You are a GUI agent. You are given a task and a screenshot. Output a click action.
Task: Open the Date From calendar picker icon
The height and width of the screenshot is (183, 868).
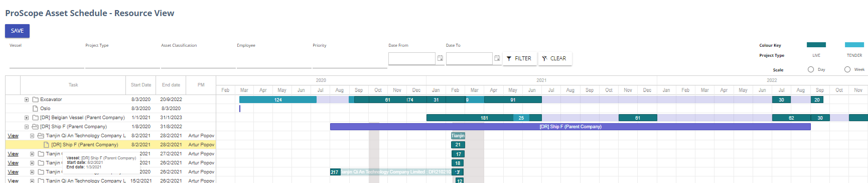click(440, 58)
